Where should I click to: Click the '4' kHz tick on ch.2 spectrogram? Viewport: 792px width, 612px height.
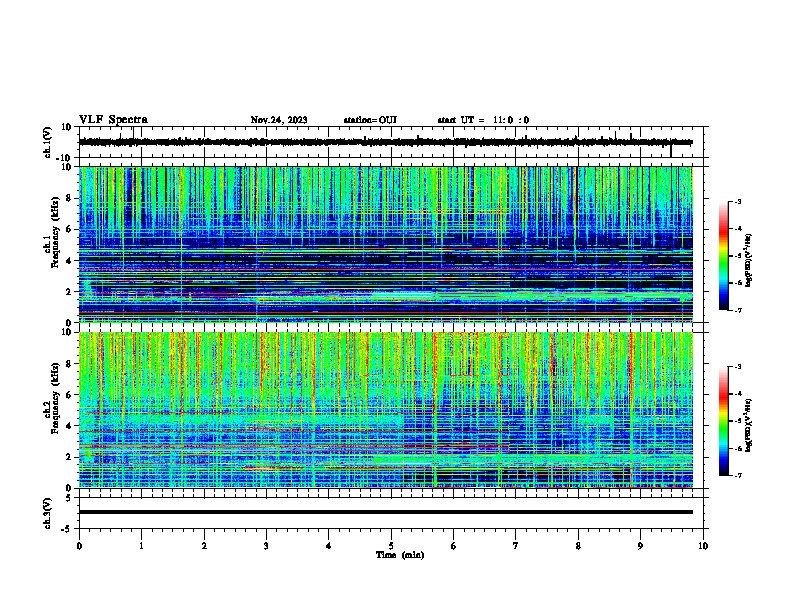coord(69,426)
